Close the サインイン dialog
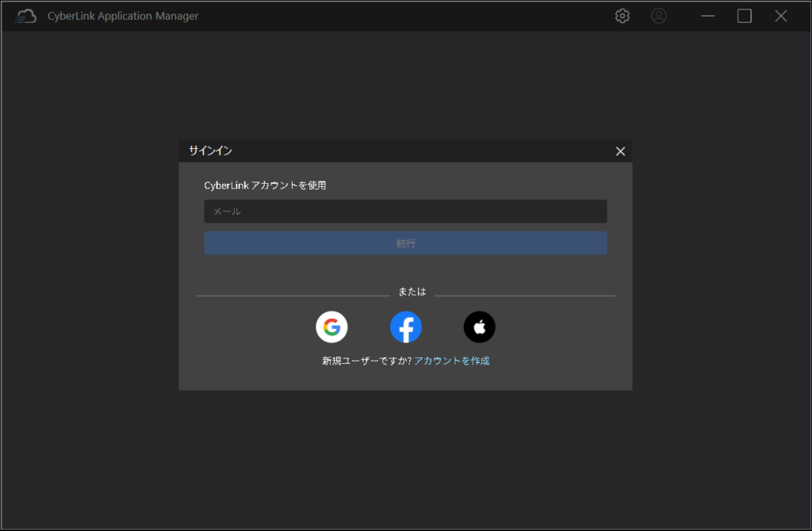This screenshot has height=531, width=812. coord(620,151)
